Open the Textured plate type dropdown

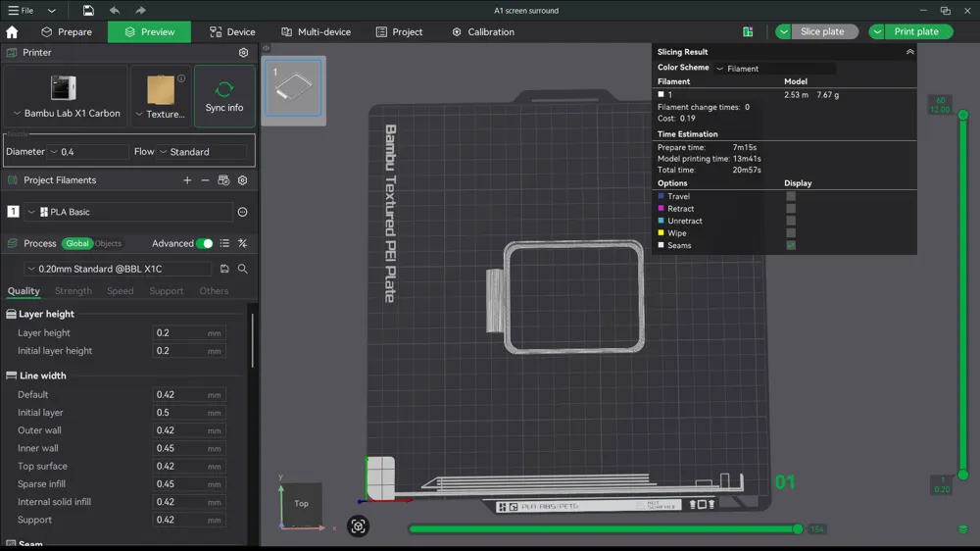140,115
